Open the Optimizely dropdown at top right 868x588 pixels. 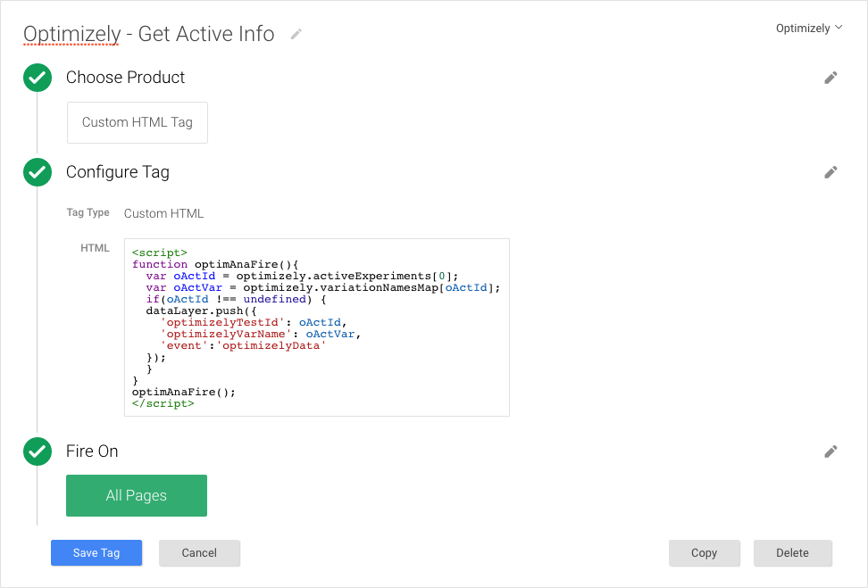[x=808, y=28]
